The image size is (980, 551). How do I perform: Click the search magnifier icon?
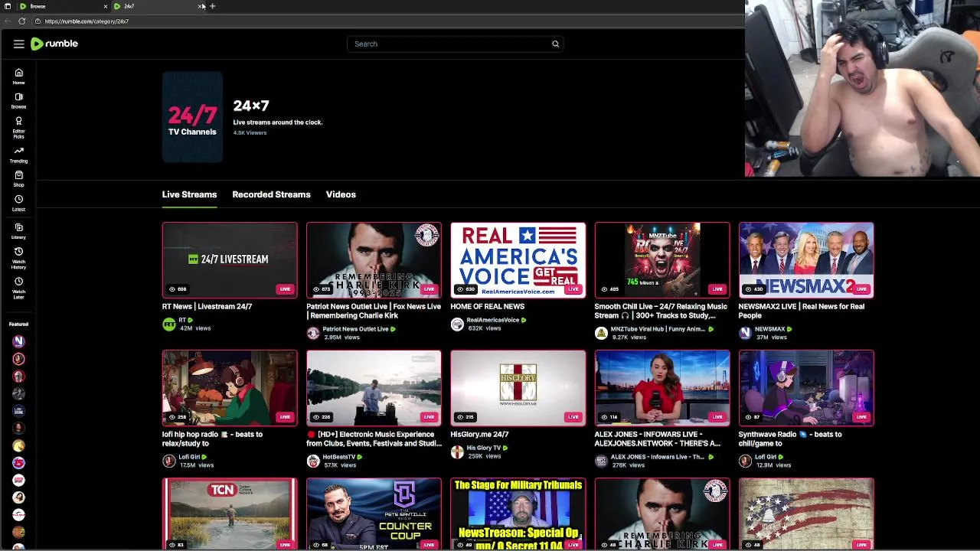555,44
